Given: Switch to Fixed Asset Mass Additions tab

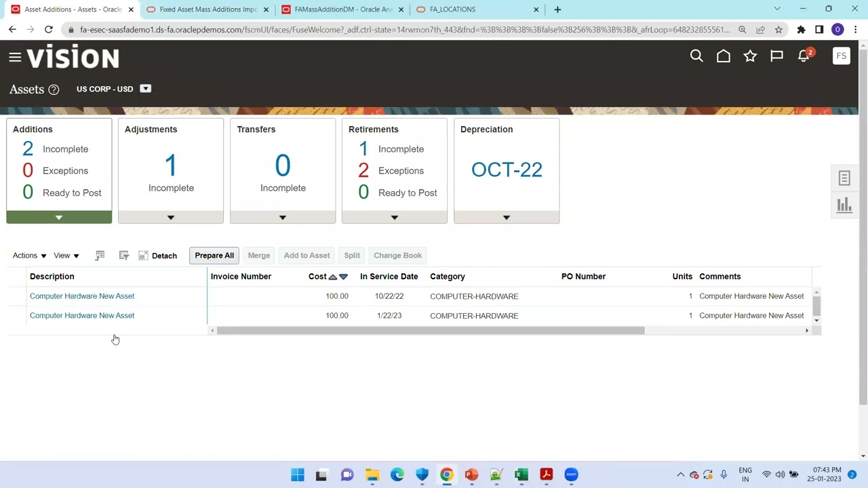Looking at the screenshot, I should 208,9.
